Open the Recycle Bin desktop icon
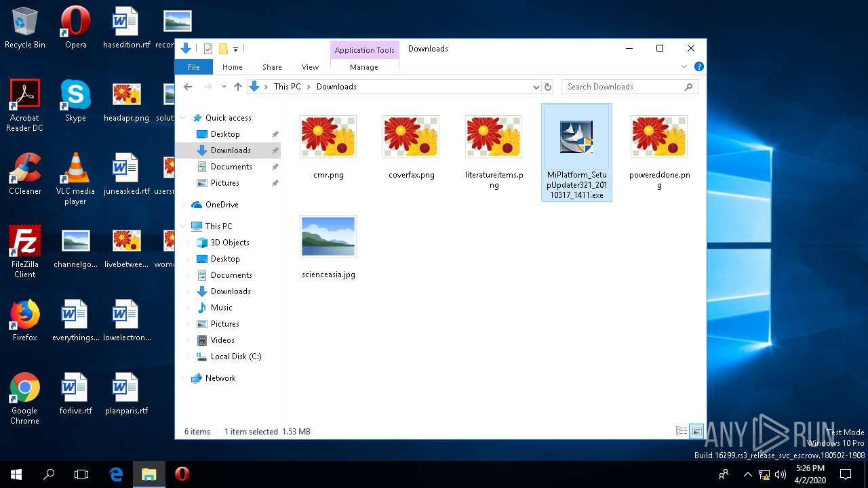 [x=25, y=28]
